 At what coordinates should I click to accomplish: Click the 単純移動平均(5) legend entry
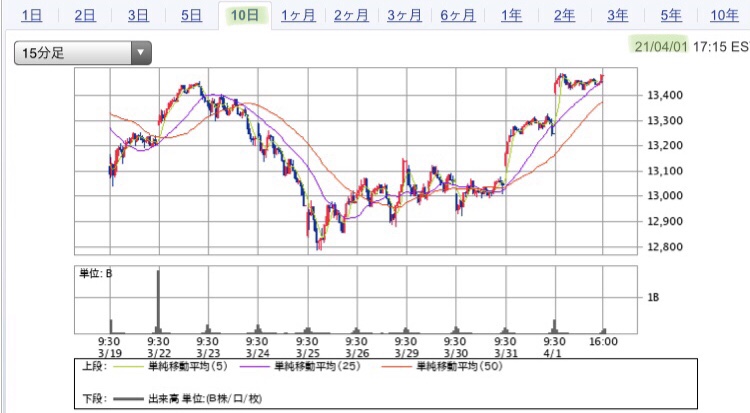[x=188, y=367]
